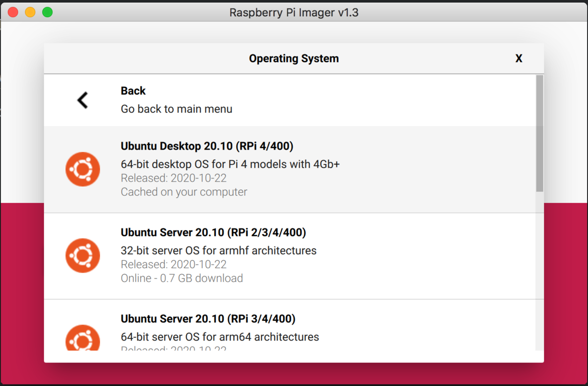Click the Ubuntu logo for 64-bit arm64 server
This screenshot has width=588, height=386.
point(82,338)
